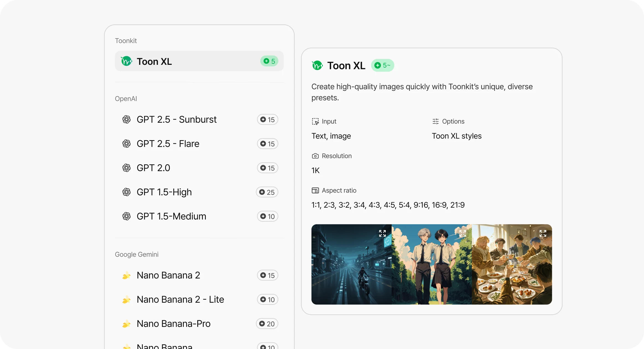Click the Toon XL logo in list

[x=126, y=61]
